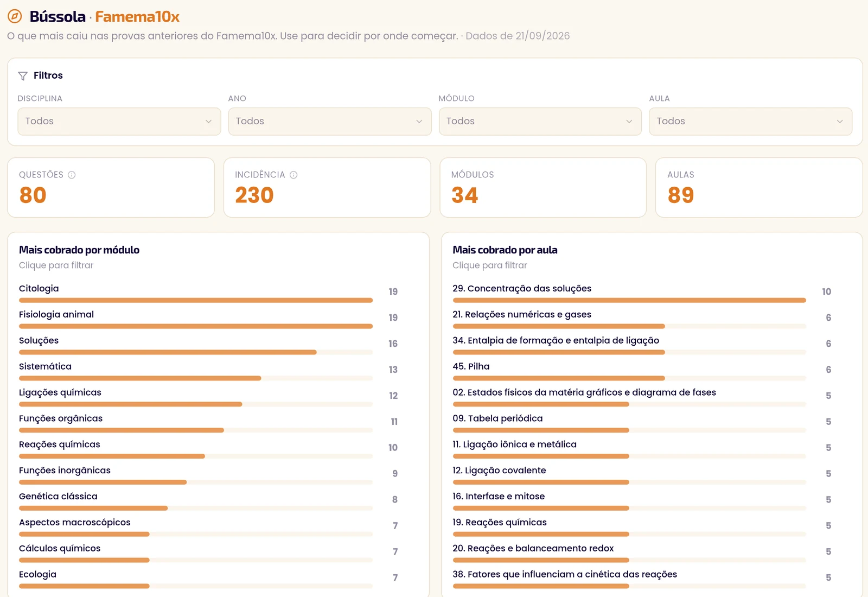The width and height of the screenshot is (868, 597).
Task: Filter by the Sistemática module
Action: [208, 371]
